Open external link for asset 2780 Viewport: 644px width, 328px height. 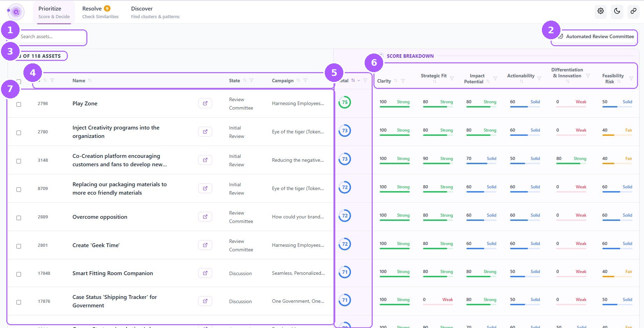point(205,132)
